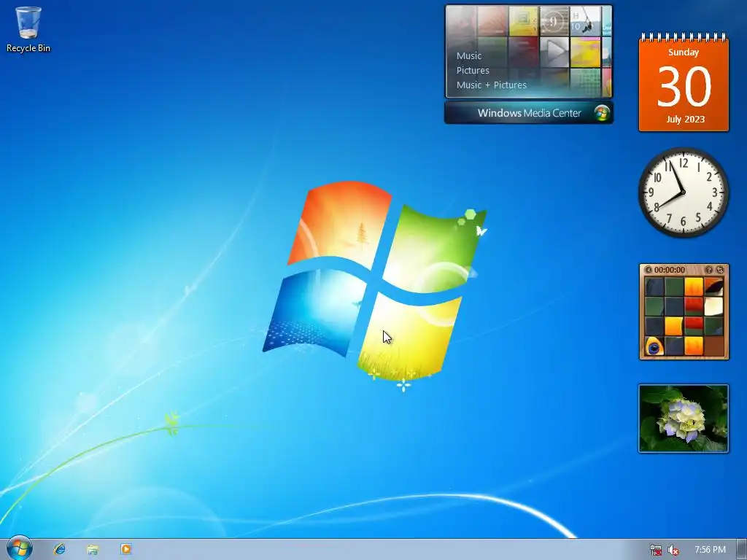The height and width of the screenshot is (560, 747).
Task: Click the green Media Center logo orb
Action: (x=602, y=113)
